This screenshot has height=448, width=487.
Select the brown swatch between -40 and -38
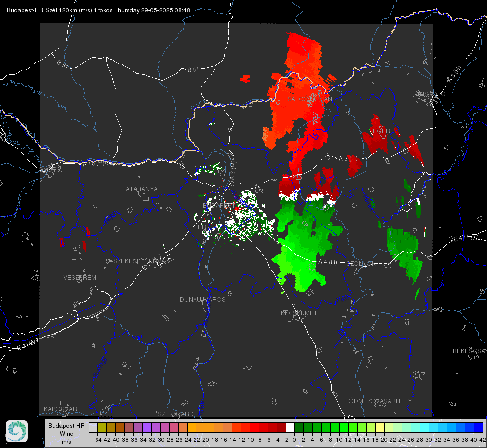pyautogui.click(x=120, y=427)
